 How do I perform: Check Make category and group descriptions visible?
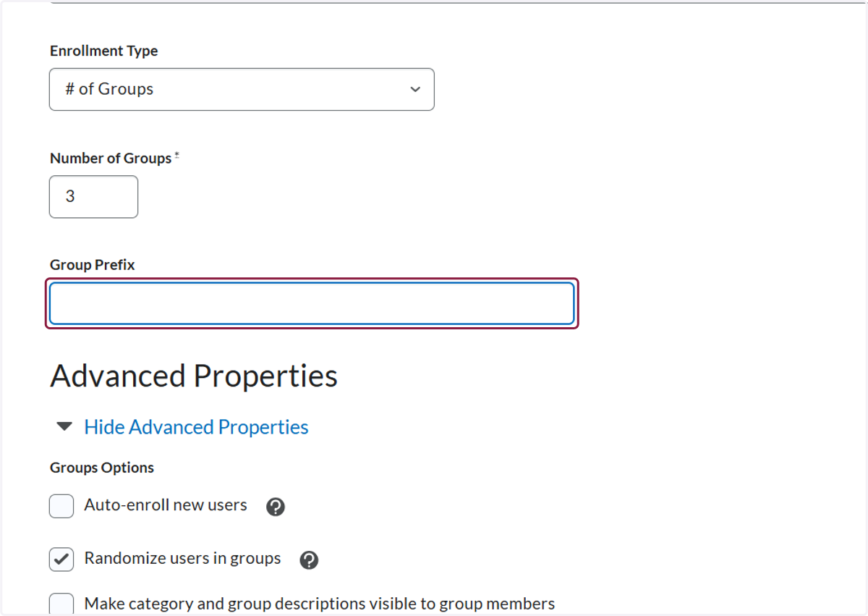tap(61, 604)
